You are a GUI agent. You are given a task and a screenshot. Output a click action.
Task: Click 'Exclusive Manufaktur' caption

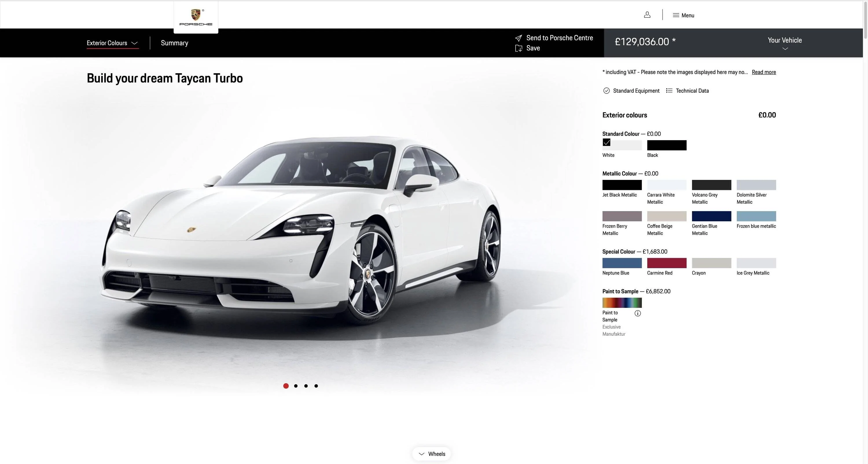(614, 330)
